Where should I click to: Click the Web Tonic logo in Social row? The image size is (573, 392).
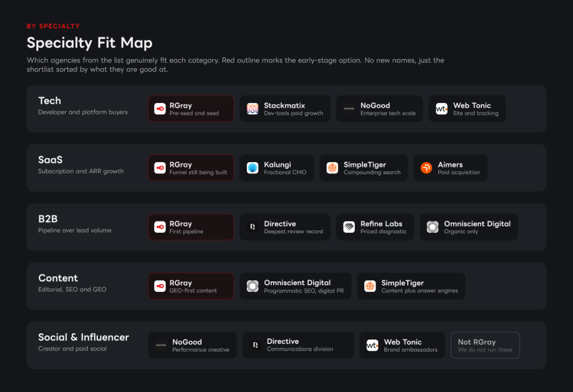tap(372, 345)
